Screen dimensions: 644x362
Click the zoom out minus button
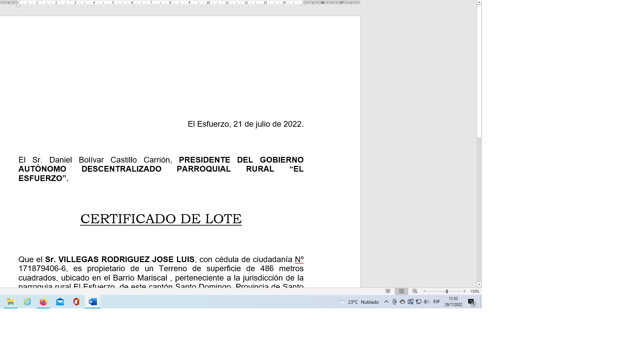click(x=425, y=291)
